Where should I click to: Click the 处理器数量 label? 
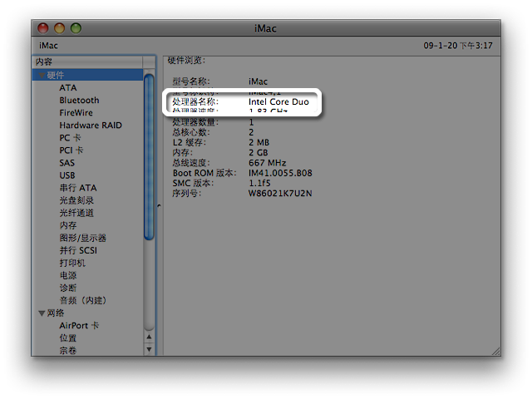[195, 122]
